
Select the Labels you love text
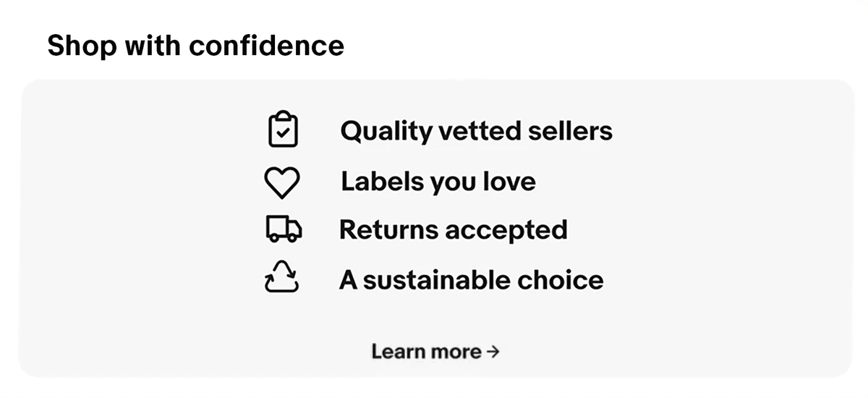[438, 182]
